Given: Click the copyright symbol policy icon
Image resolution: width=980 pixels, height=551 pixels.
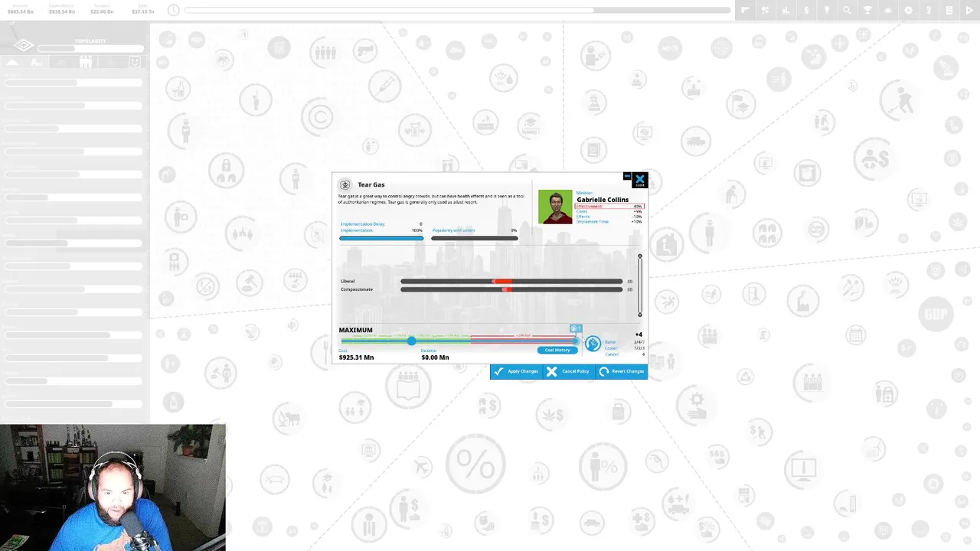Looking at the screenshot, I should click(x=318, y=118).
